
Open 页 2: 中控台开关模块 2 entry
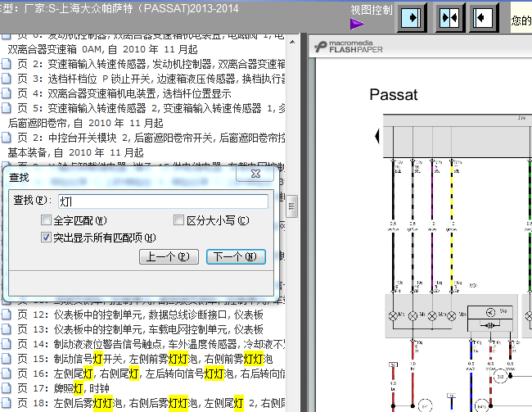pyautogui.click(x=151, y=138)
